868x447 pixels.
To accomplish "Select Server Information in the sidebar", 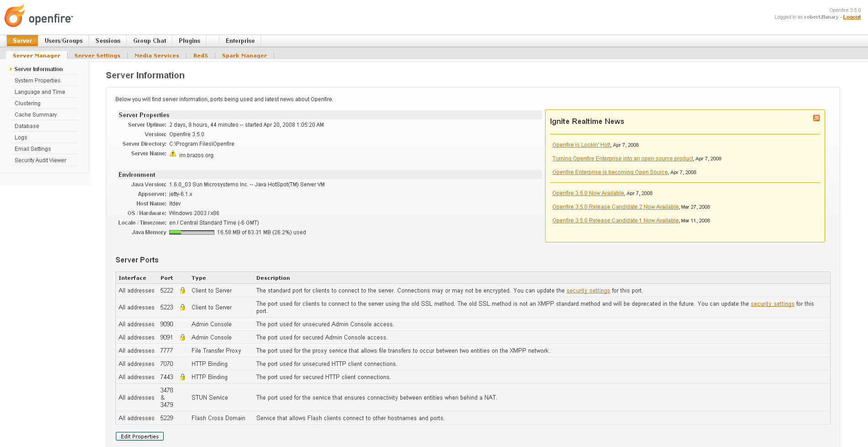I will coord(39,69).
